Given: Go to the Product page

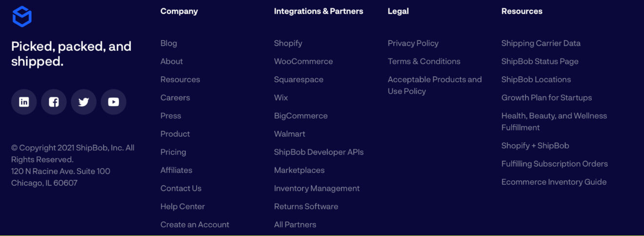Looking at the screenshot, I should click(x=175, y=133).
